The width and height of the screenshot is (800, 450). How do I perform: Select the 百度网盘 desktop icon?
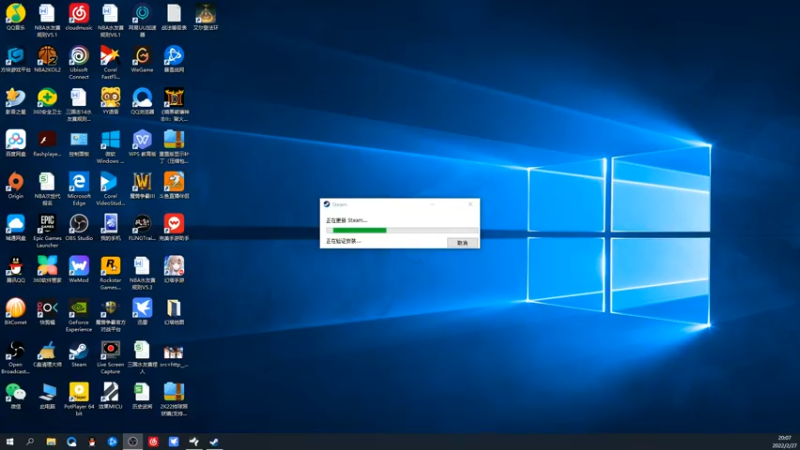[16, 143]
